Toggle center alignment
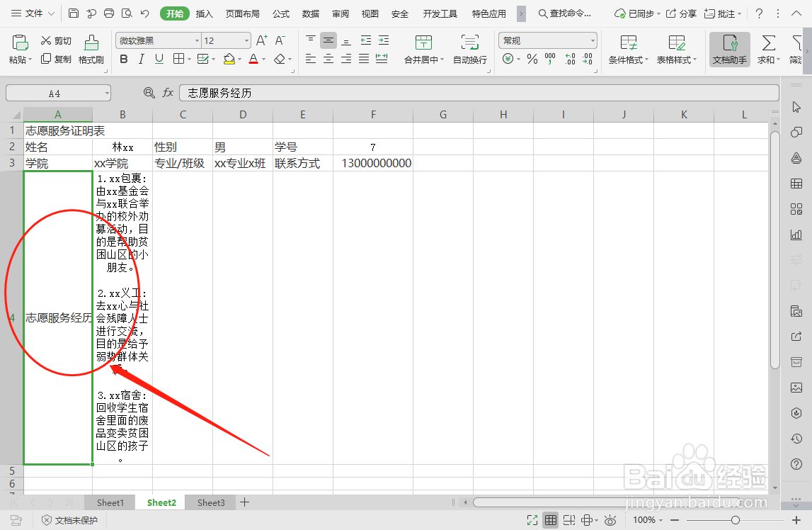The height and width of the screenshot is (530, 812). 328,59
